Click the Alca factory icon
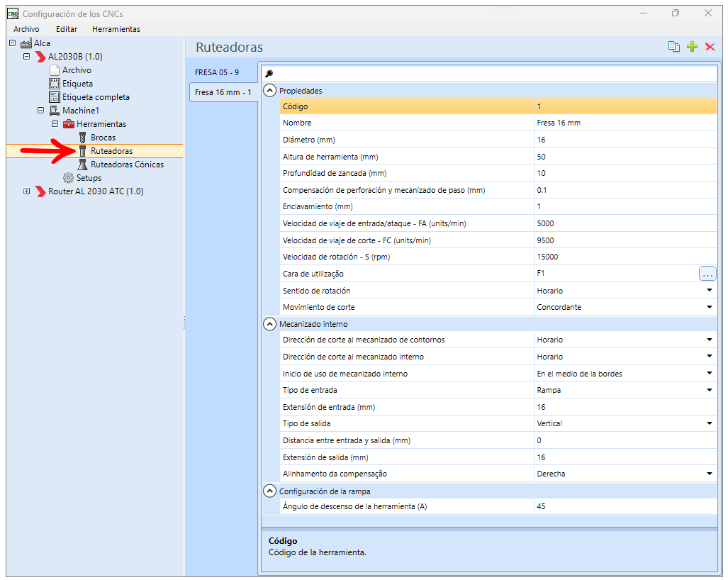Viewport: 728px width, 580px height. pos(26,43)
